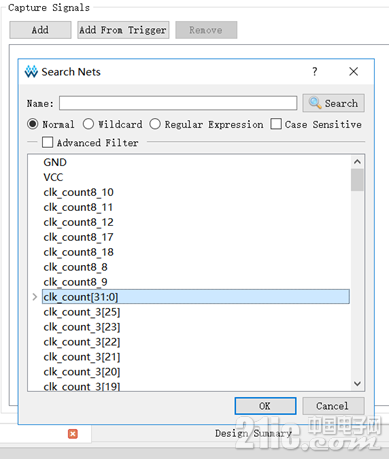
Task: Click the Remove button in Capture Signals
Action: coord(206,30)
